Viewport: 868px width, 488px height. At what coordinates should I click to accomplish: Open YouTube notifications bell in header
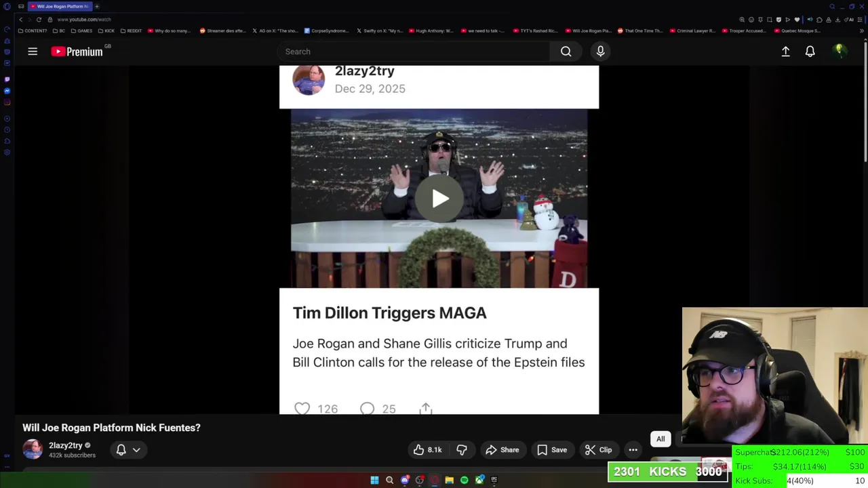click(x=810, y=52)
